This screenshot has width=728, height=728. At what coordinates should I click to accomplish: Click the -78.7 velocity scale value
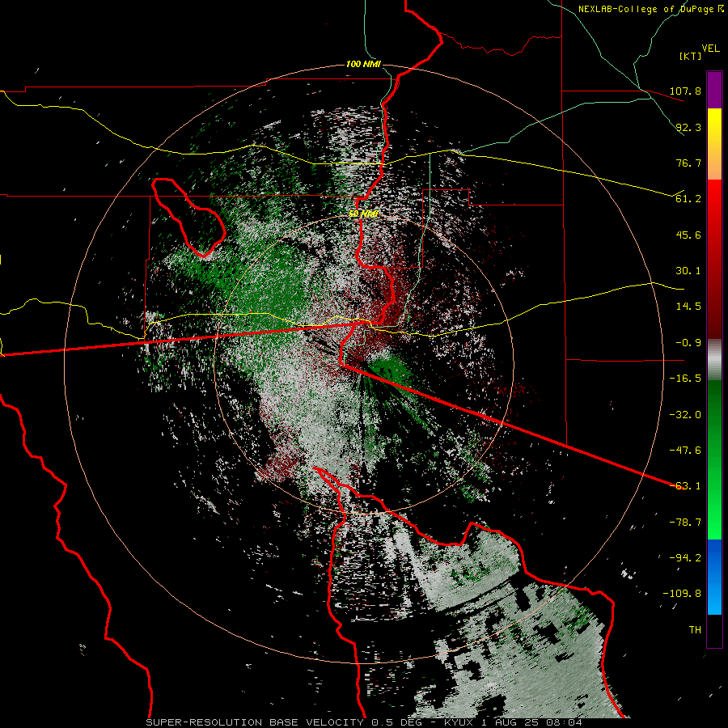click(x=685, y=523)
